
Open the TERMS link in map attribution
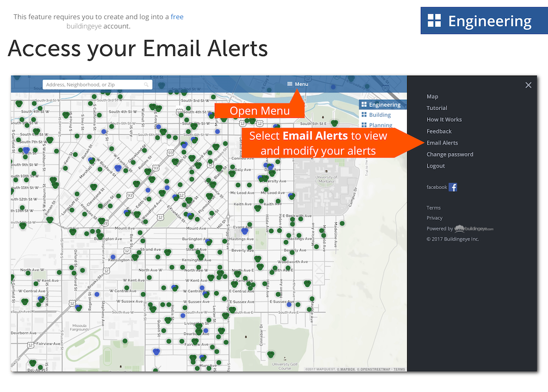(x=399, y=370)
